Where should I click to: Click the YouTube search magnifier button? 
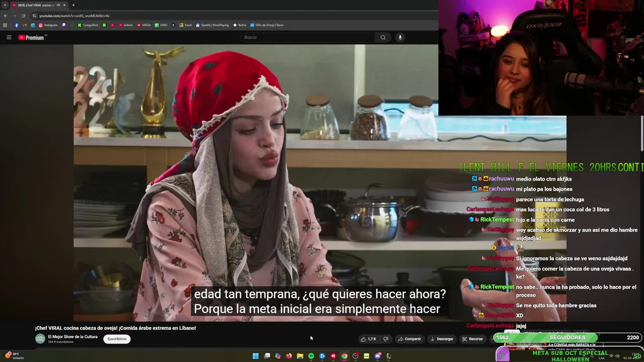pyautogui.click(x=383, y=37)
